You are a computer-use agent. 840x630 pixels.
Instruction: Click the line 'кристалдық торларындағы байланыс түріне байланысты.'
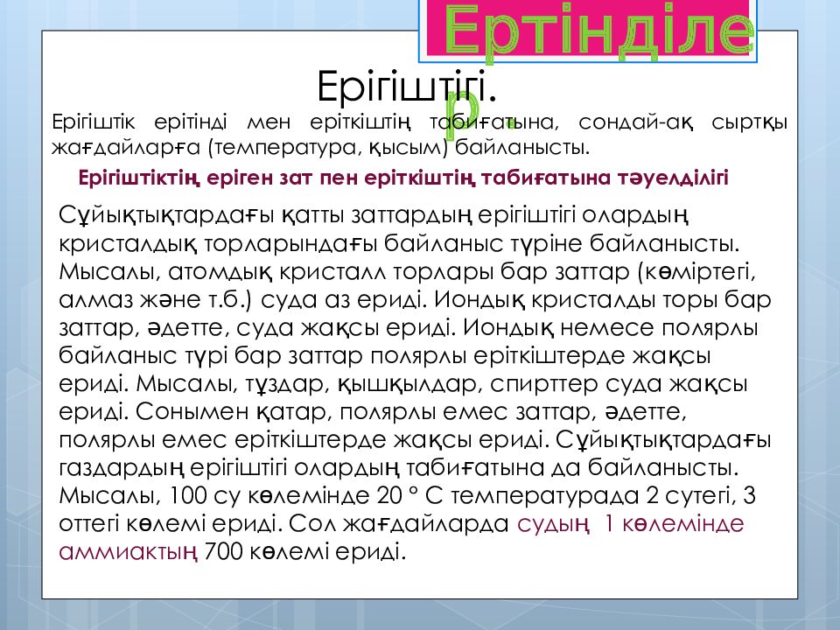(x=399, y=243)
